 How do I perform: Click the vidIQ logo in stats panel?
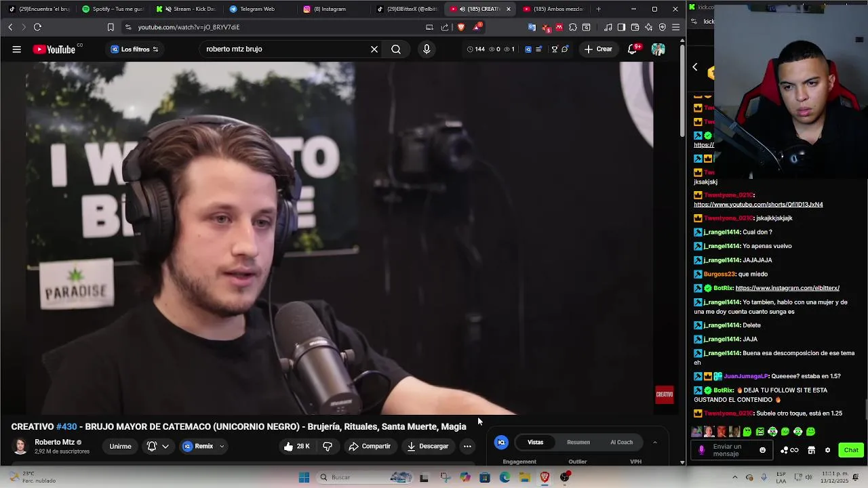click(501, 442)
